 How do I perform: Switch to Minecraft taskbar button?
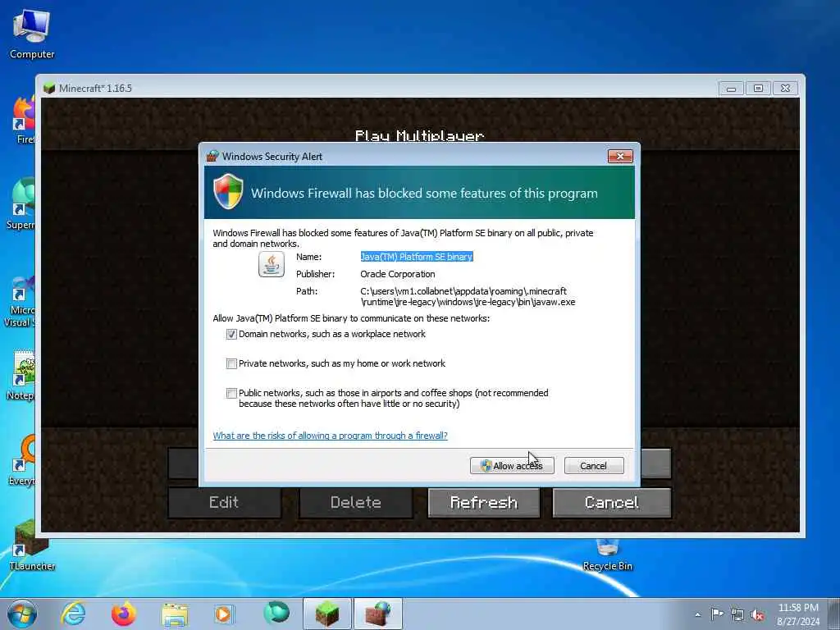[327, 614]
